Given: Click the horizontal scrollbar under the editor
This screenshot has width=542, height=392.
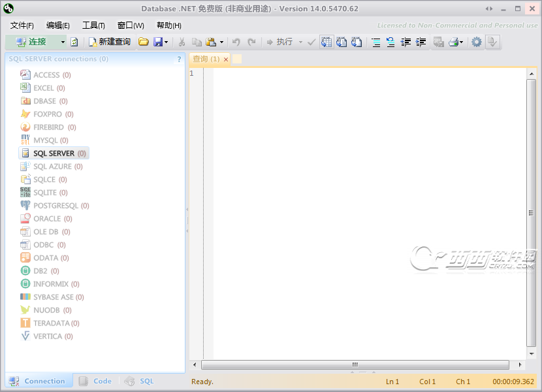Looking at the screenshot, I should tap(355, 365).
